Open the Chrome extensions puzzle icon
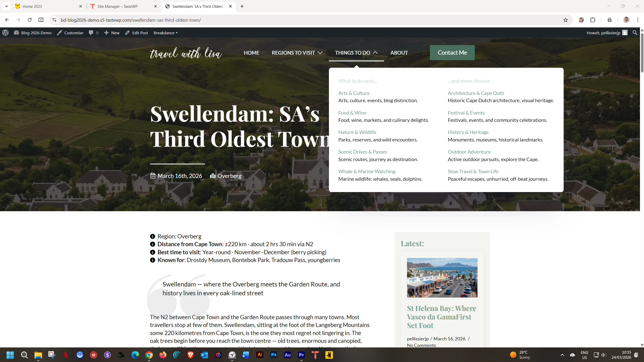 pos(593,20)
